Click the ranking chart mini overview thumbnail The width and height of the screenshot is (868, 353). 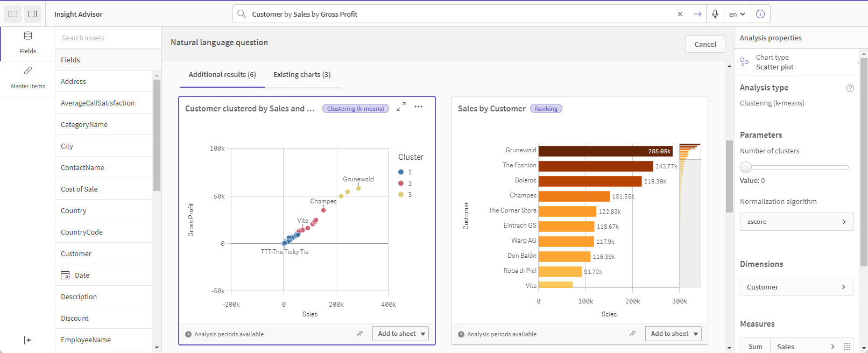(690, 152)
